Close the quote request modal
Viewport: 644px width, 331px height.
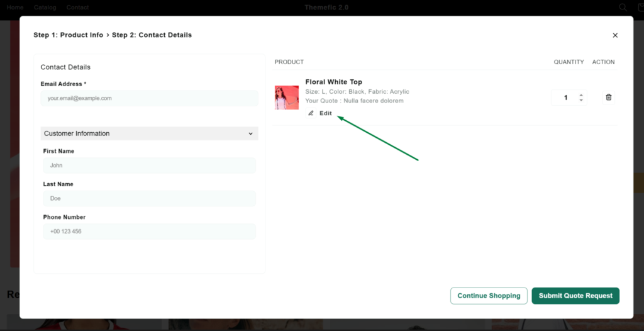[615, 35]
